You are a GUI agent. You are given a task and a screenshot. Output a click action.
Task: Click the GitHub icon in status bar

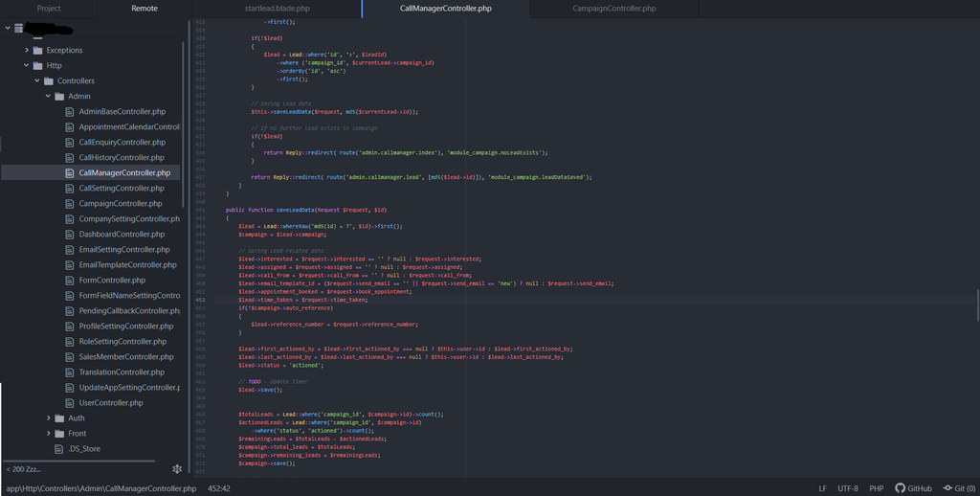[900, 488]
